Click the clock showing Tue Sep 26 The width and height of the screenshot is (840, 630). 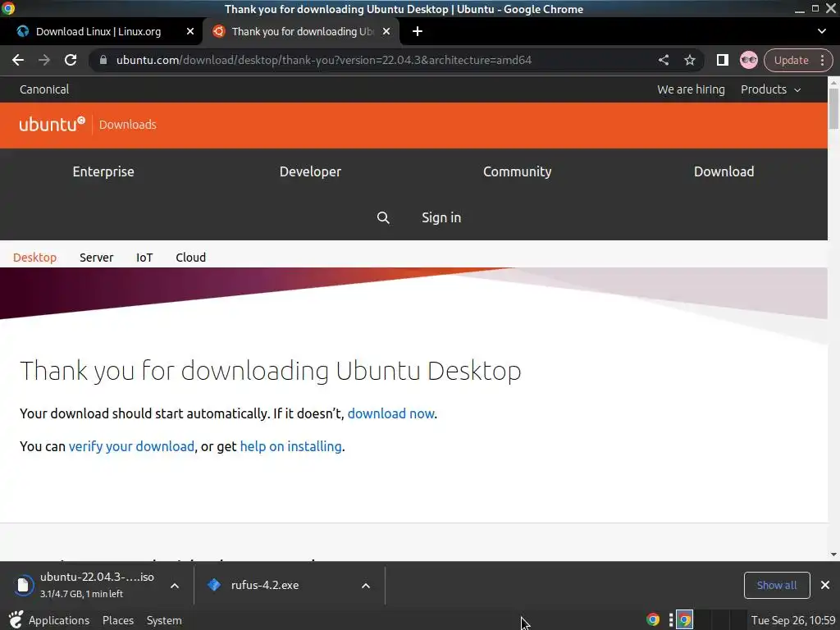coord(793,620)
